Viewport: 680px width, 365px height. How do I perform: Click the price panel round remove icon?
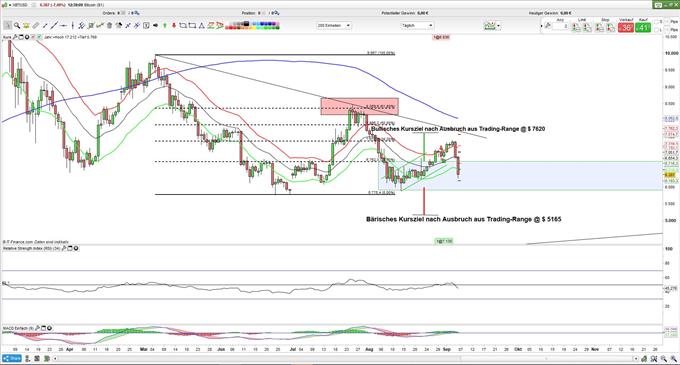pos(27,37)
